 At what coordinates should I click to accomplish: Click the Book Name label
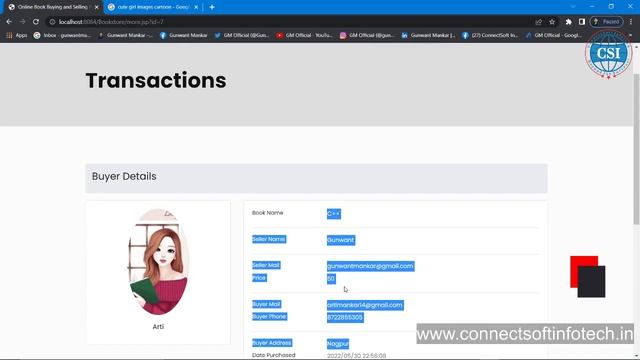267,213
